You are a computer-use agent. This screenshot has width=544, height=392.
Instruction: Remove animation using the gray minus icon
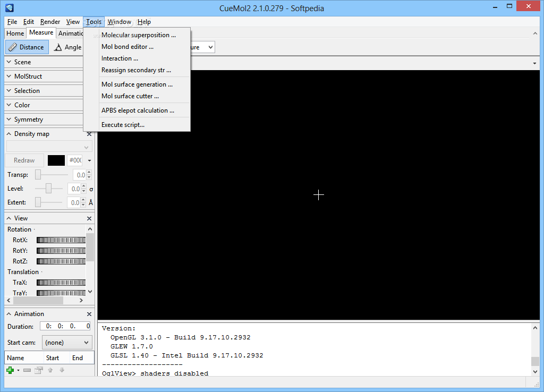[27, 371]
